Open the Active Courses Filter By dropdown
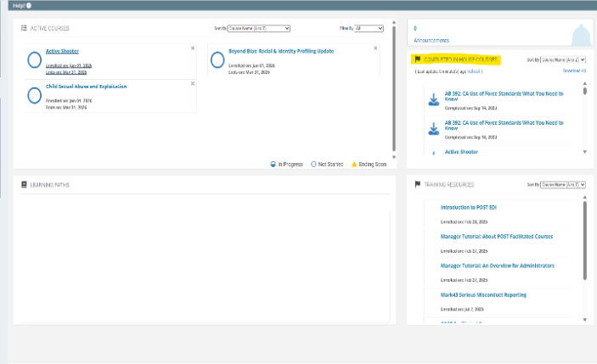This screenshot has width=597, height=364. (x=369, y=28)
